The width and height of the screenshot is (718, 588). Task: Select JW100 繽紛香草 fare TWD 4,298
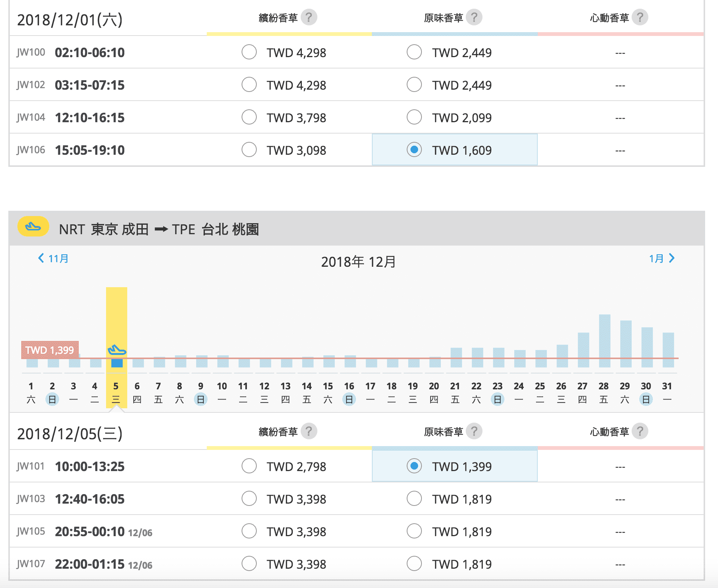(x=249, y=52)
